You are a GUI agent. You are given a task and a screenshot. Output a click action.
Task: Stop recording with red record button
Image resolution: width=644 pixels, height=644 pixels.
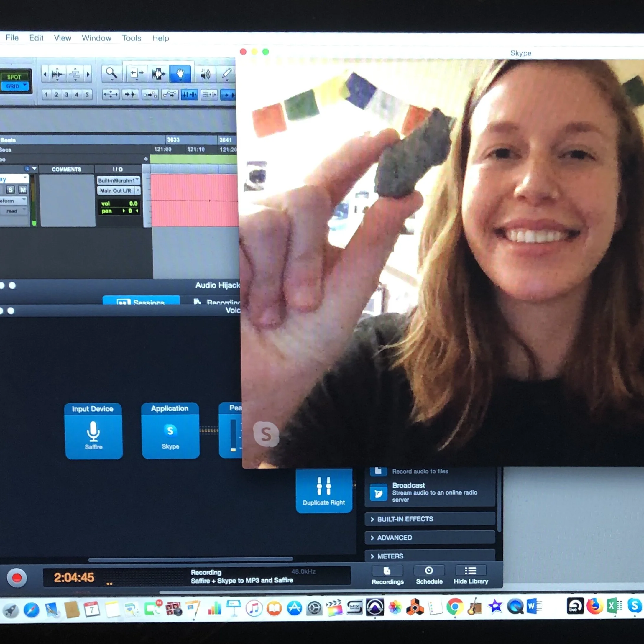click(x=17, y=578)
